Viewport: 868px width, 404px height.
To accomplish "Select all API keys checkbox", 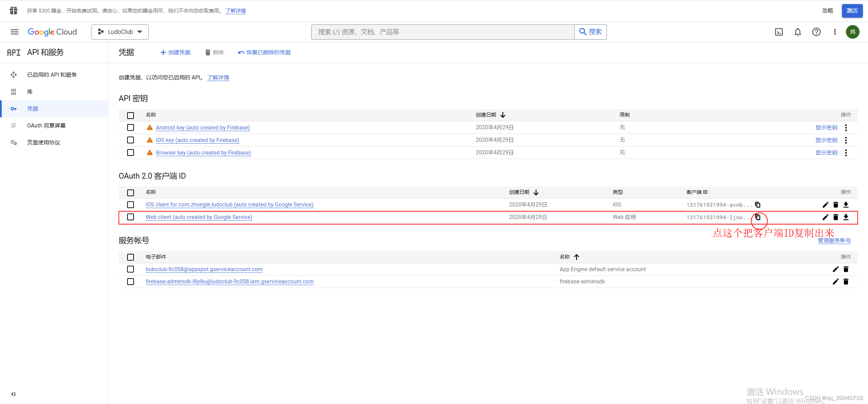I will point(131,116).
